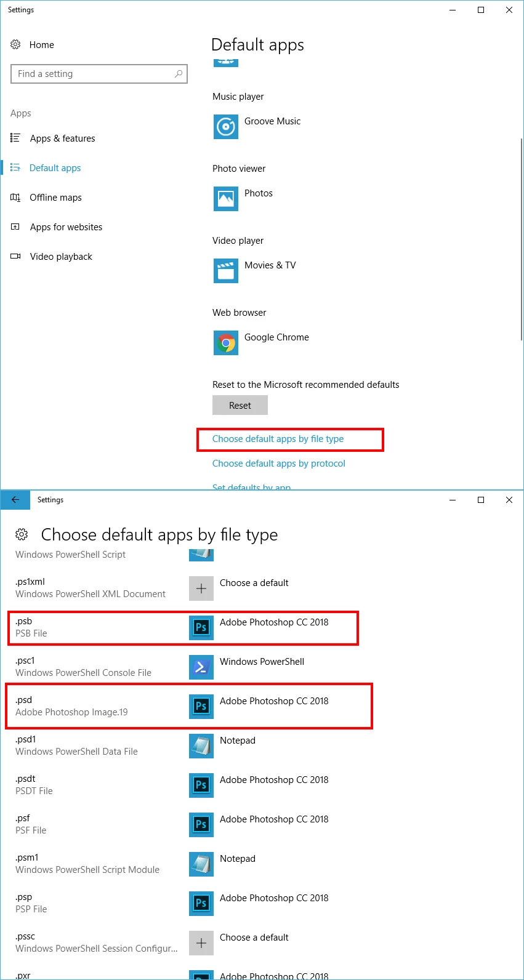The height and width of the screenshot is (980, 524).
Task: Click the .psm1 Windows PowerShell Script Module entry
Action: point(87,864)
